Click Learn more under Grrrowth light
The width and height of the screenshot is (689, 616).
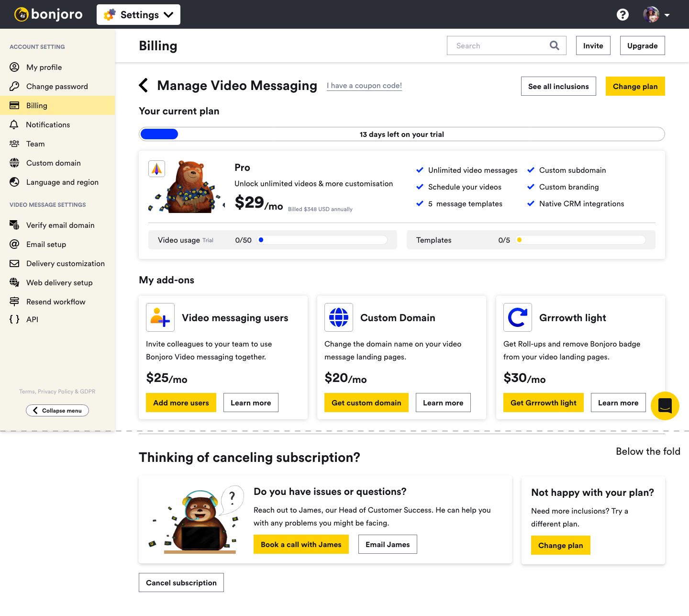(x=618, y=403)
